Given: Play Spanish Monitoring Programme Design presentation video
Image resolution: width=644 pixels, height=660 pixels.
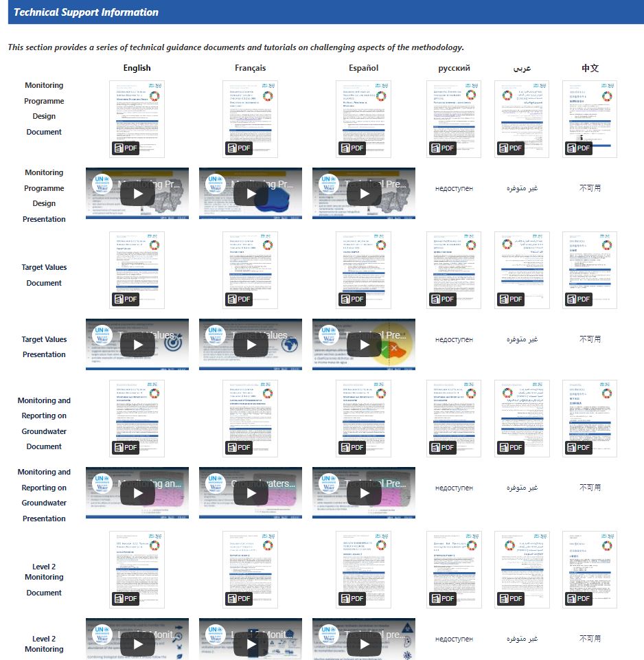Looking at the screenshot, I should click(364, 194).
